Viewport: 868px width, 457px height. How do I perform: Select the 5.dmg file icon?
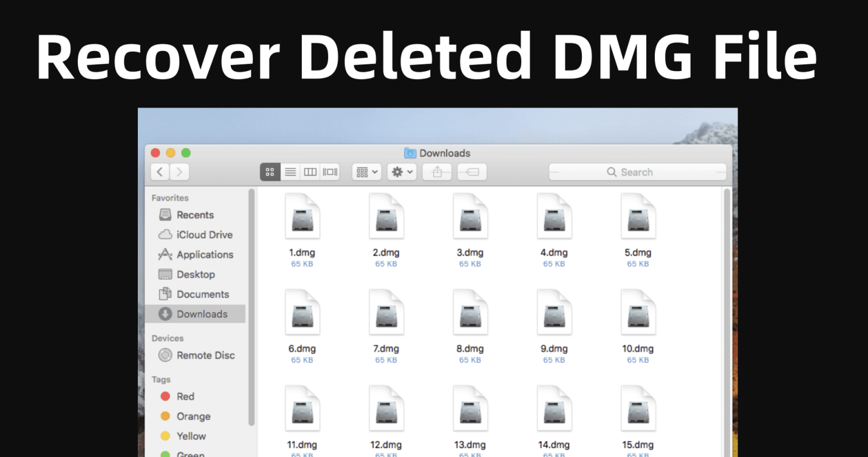point(638,216)
